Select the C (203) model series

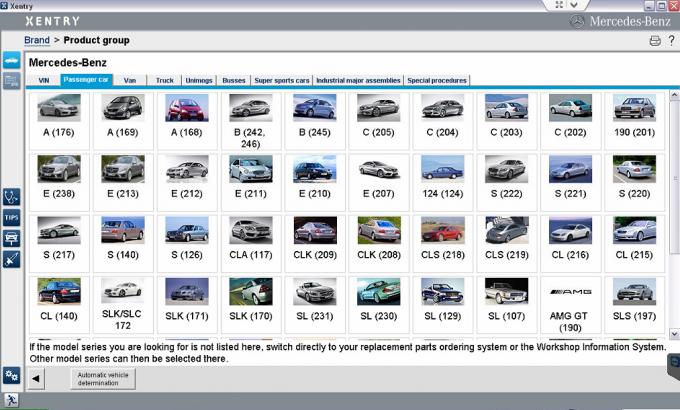(x=507, y=121)
